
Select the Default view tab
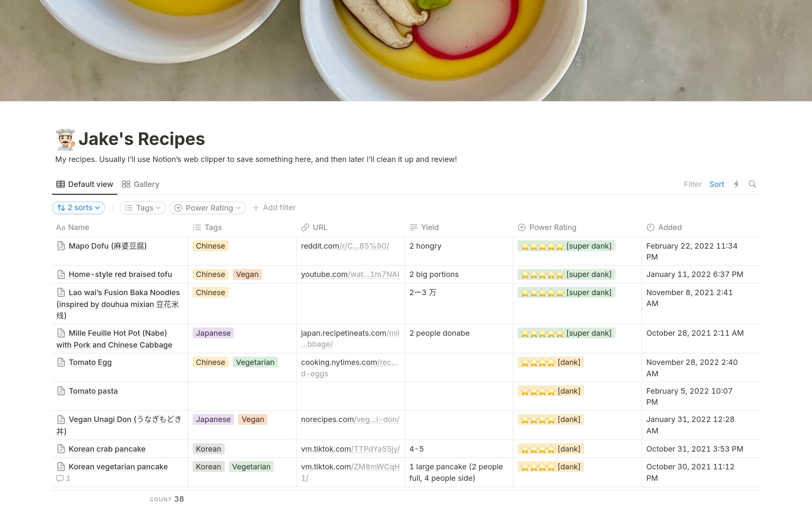(85, 184)
